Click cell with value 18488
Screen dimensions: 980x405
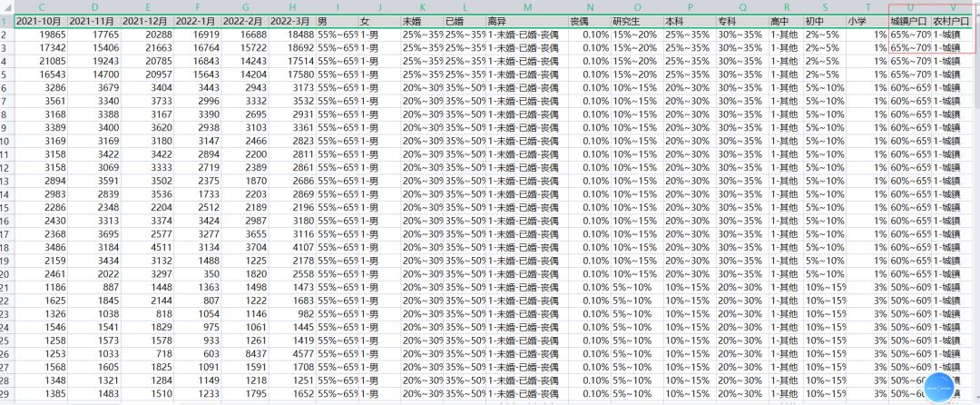292,35
